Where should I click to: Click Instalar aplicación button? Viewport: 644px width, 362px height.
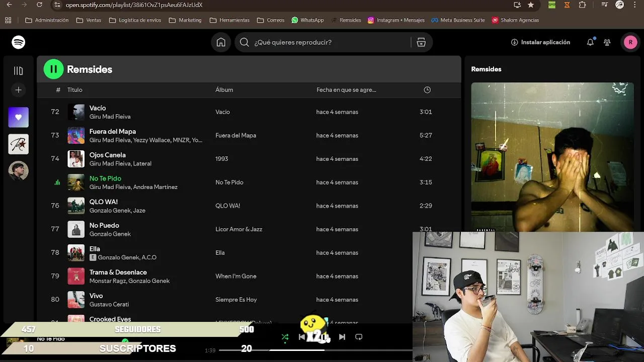[540, 42]
